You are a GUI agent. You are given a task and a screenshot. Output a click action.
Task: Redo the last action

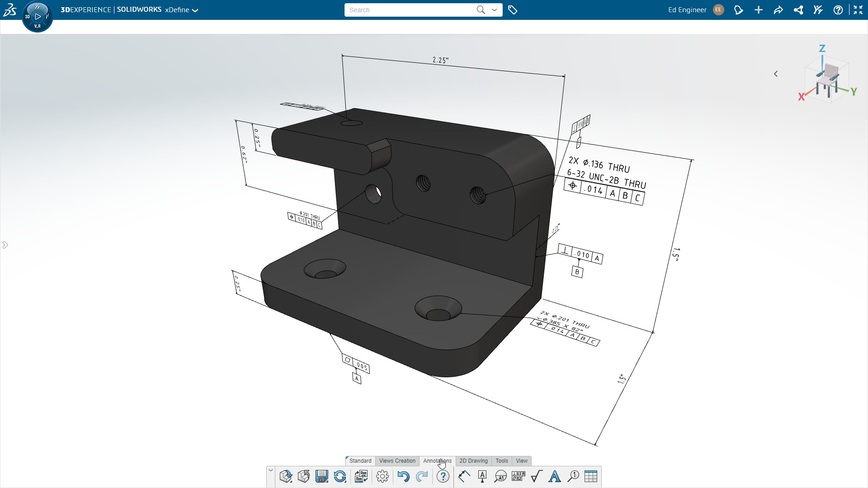tap(422, 476)
